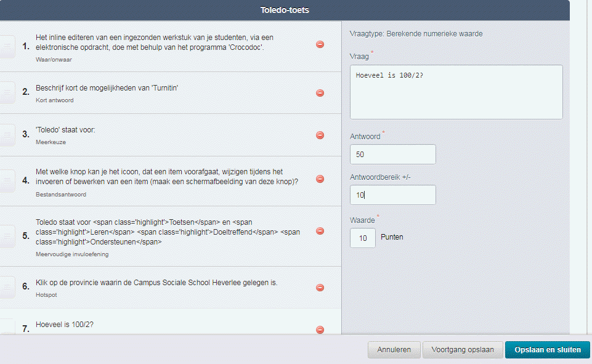Remove question 3 'Toledo' staat voor
592x364 pixels.
click(x=320, y=135)
